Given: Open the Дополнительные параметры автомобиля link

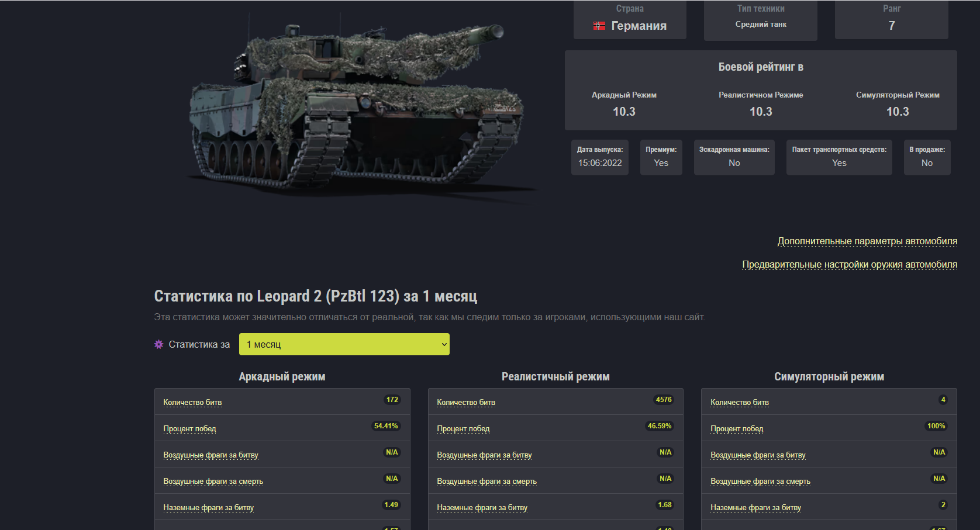Looking at the screenshot, I should coord(867,241).
